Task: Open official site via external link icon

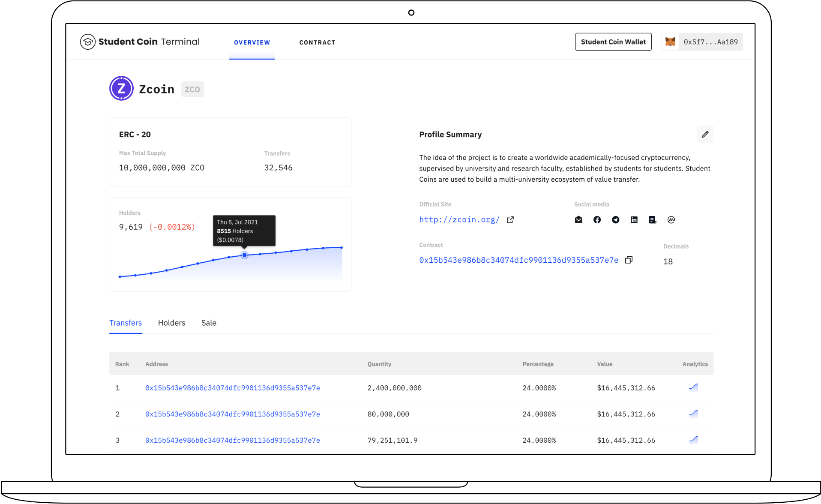Action: pyautogui.click(x=510, y=220)
